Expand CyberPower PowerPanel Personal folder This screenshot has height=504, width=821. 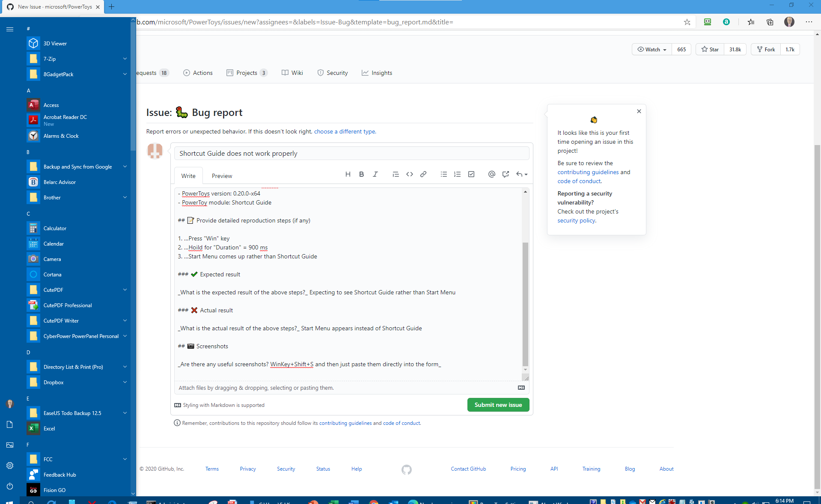pyautogui.click(x=77, y=336)
